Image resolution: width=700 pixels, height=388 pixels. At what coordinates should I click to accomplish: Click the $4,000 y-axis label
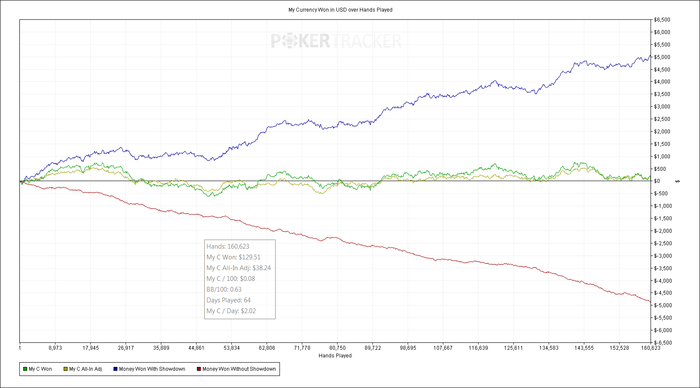tap(662, 82)
